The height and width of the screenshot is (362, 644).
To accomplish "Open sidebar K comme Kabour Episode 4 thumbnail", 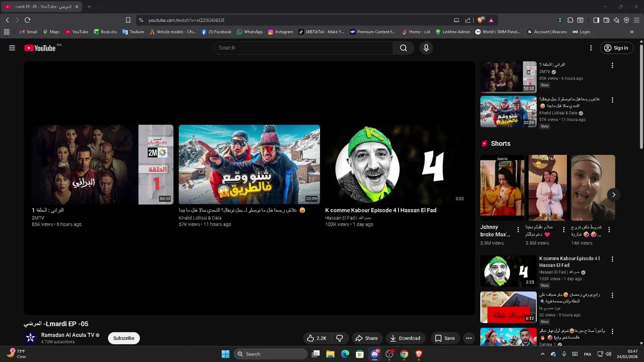I will coord(508,271).
